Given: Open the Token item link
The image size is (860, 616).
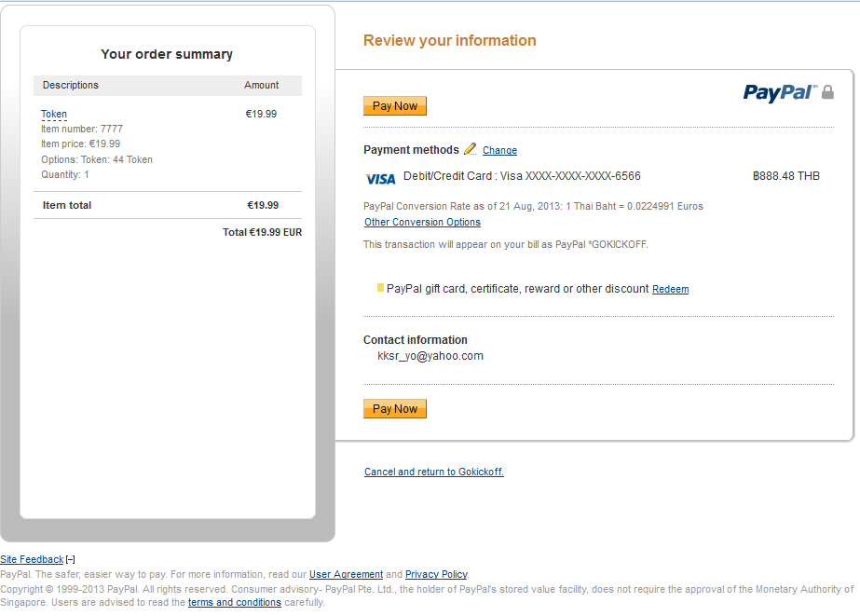Looking at the screenshot, I should pyautogui.click(x=54, y=115).
